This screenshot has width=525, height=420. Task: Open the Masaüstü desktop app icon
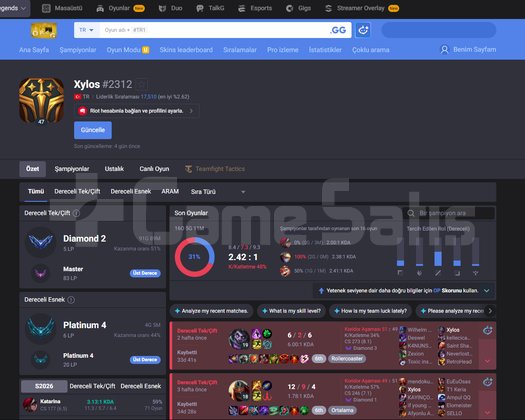click(46, 8)
